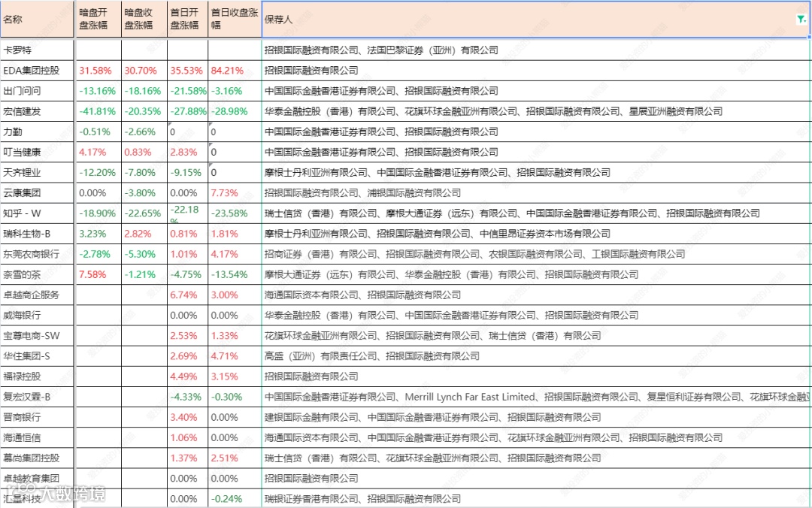This screenshot has width=812, height=508.
Task: Click the 4.71% cell for 华住集团-S
Action: click(235, 356)
